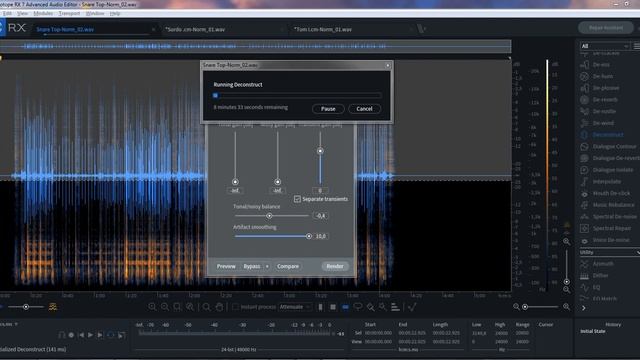This screenshot has height=360, width=640.
Task: Click the Render button
Action: (335, 267)
